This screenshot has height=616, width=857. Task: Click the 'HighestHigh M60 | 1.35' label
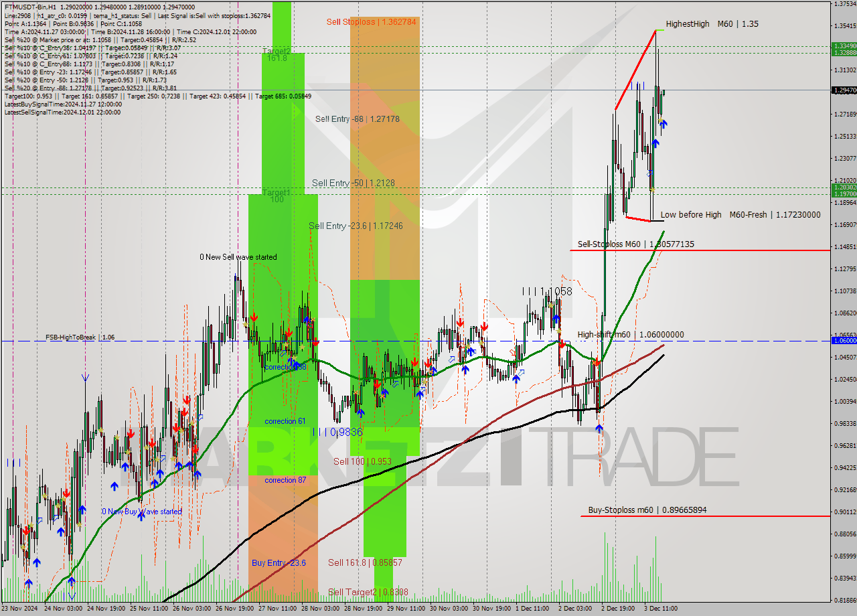[712, 24]
